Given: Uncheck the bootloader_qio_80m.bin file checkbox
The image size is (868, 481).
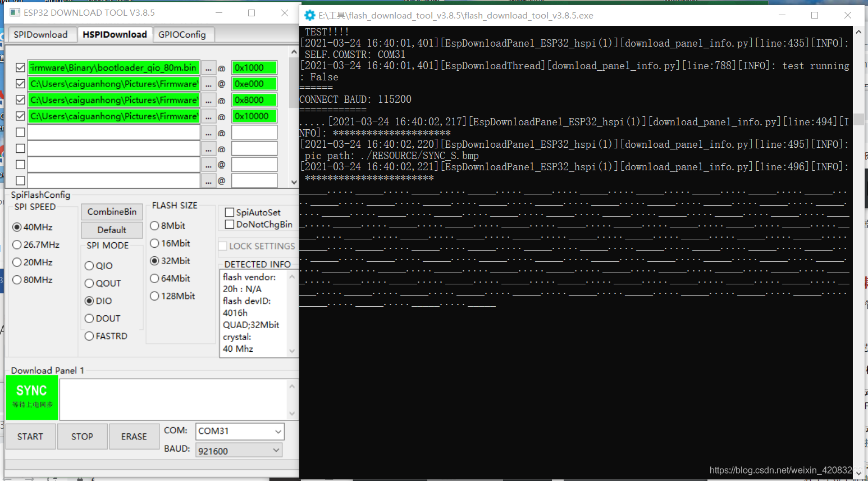Looking at the screenshot, I should pyautogui.click(x=20, y=67).
